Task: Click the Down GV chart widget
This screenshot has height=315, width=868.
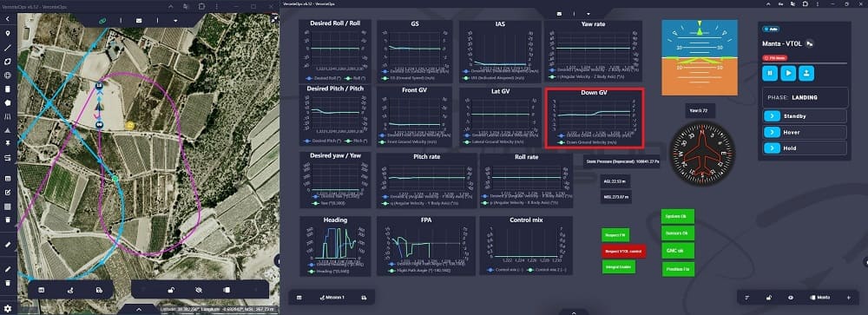Action: [594, 118]
